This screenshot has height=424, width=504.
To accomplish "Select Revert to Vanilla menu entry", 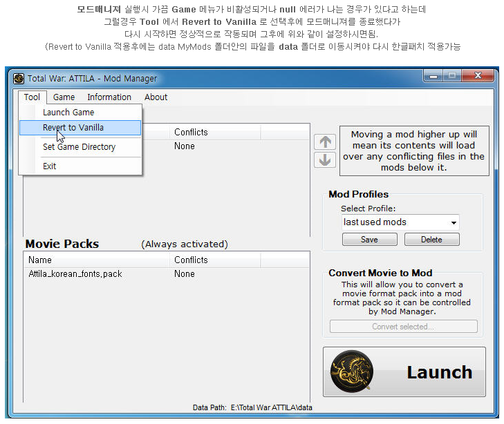I will click(x=80, y=128).
